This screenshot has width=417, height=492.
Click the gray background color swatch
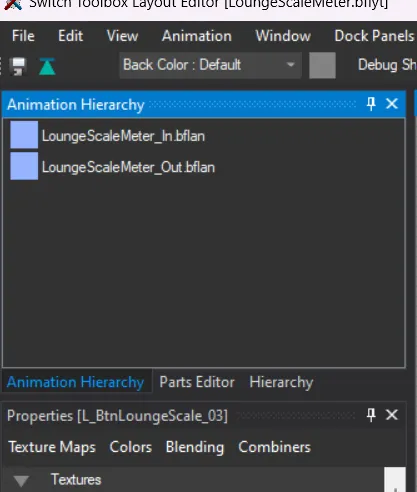322,65
